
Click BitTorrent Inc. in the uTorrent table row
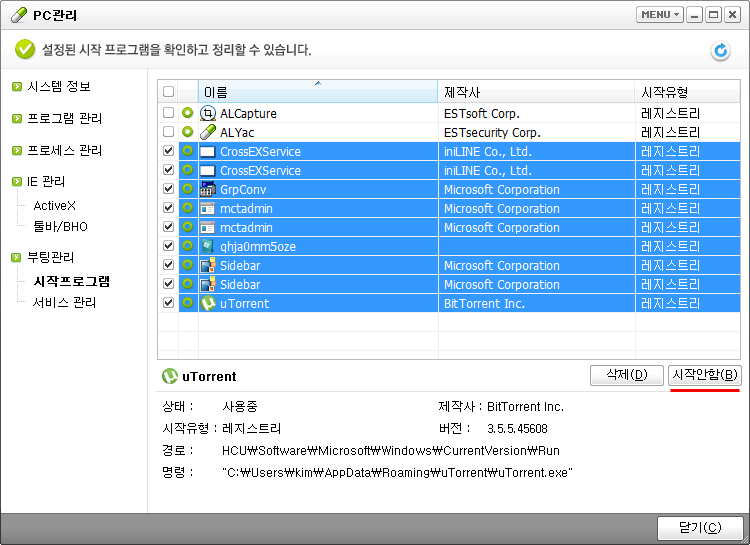[x=484, y=304]
